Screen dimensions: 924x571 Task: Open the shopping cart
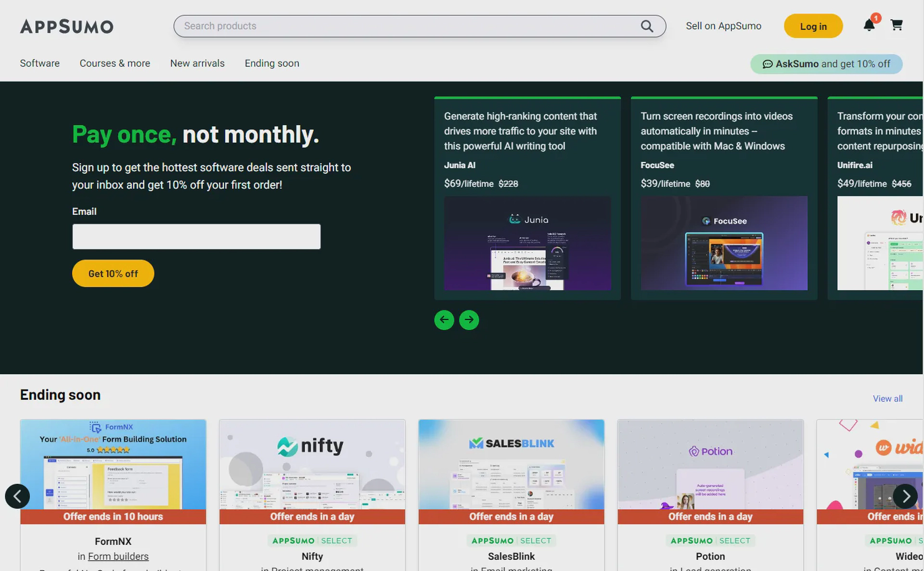pyautogui.click(x=897, y=25)
